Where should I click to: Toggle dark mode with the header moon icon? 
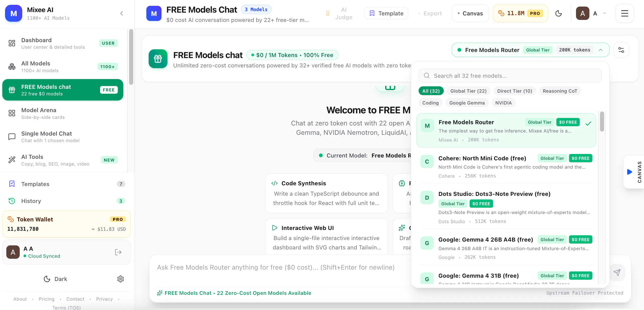(x=558, y=13)
